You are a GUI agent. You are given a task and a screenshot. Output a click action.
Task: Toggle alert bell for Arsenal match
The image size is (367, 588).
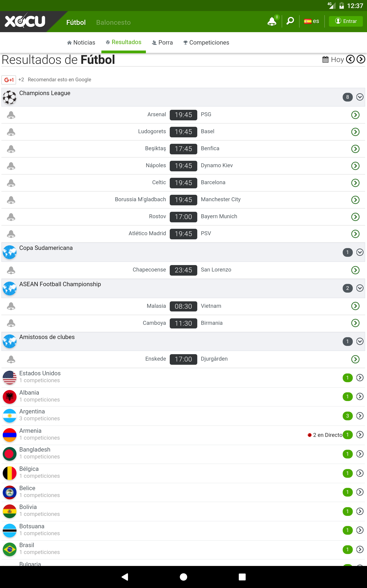click(11, 115)
